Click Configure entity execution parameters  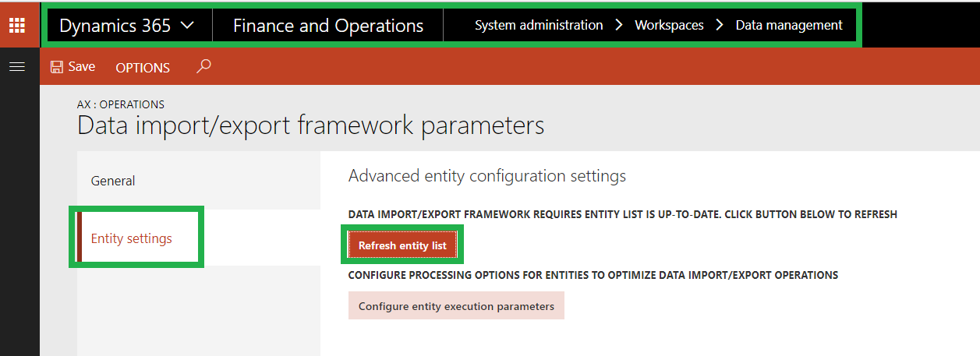tap(456, 306)
